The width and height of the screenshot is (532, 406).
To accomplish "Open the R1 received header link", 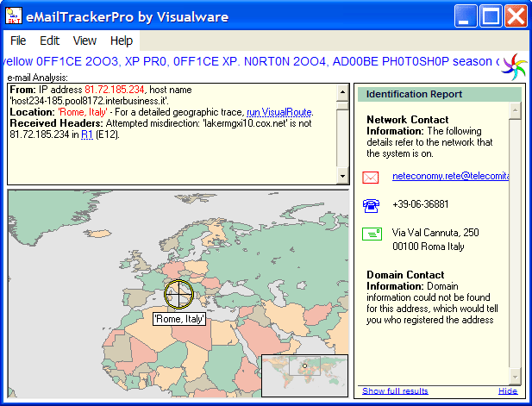I will 86,134.
